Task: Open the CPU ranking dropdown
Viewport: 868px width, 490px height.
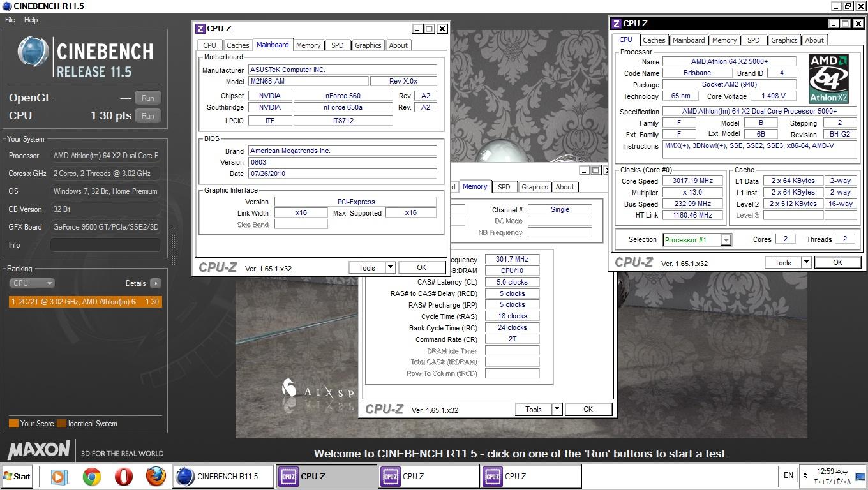Action: pos(32,283)
